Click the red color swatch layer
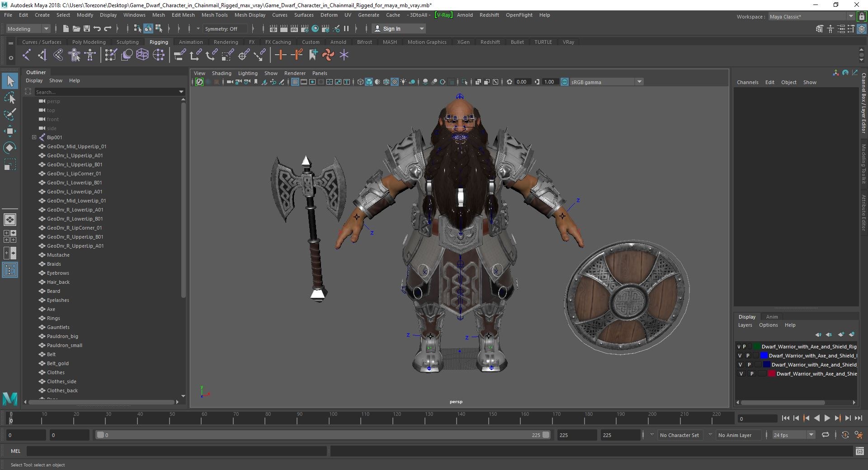868x470 pixels. pos(772,374)
